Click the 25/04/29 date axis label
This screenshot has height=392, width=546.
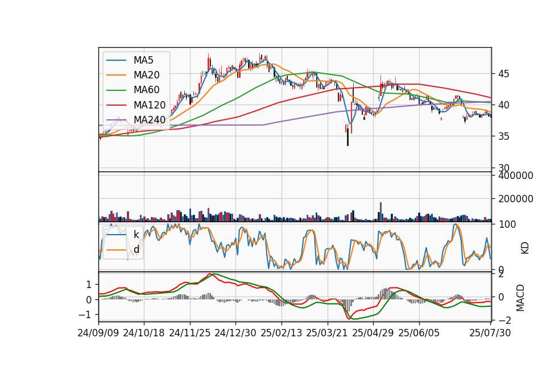(373, 333)
